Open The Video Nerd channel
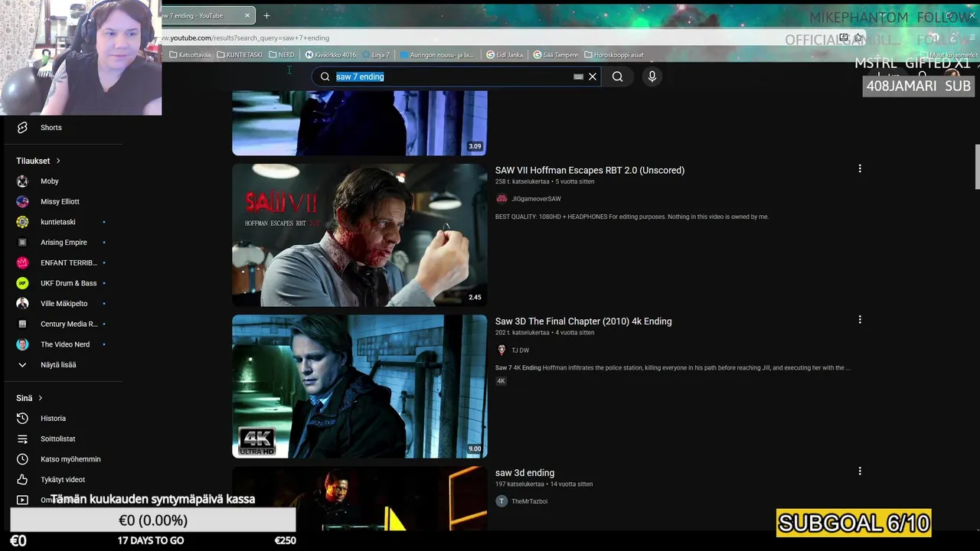This screenshot has width=980, height=551. point(65,344)
